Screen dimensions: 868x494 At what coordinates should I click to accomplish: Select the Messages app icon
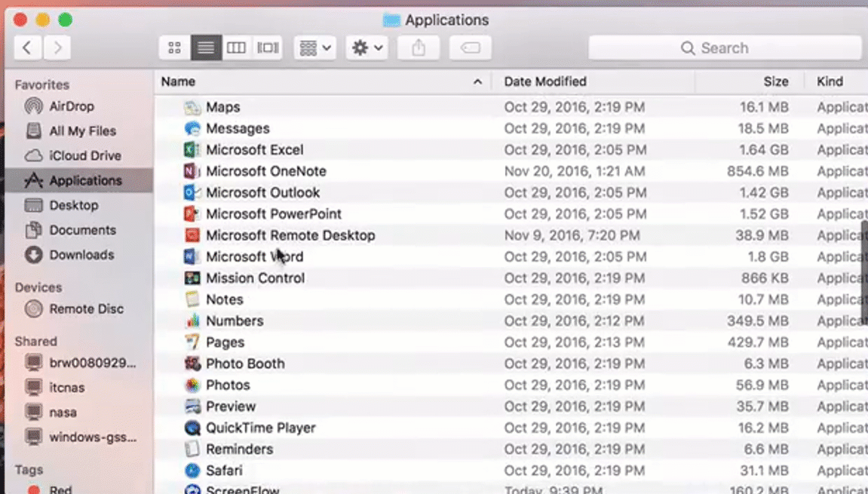pyautogui.click(x=192, y=128)
